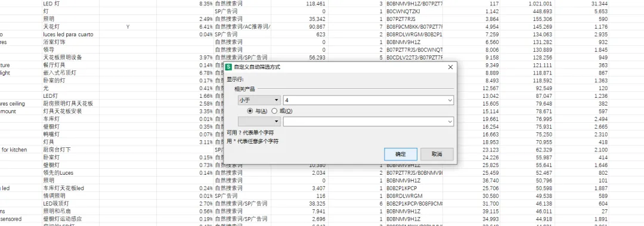Select cell with text luces led para cuarto

tap(68, 35)
